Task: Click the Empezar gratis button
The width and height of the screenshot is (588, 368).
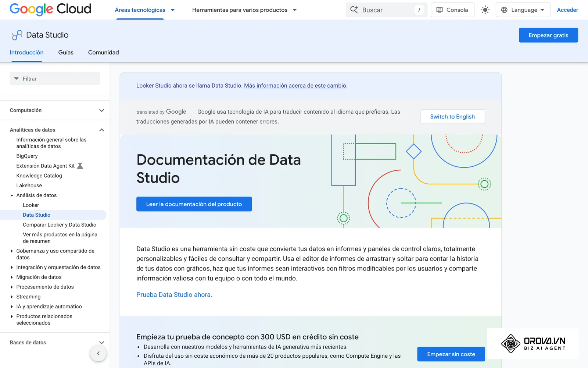Action: point(548,35)
